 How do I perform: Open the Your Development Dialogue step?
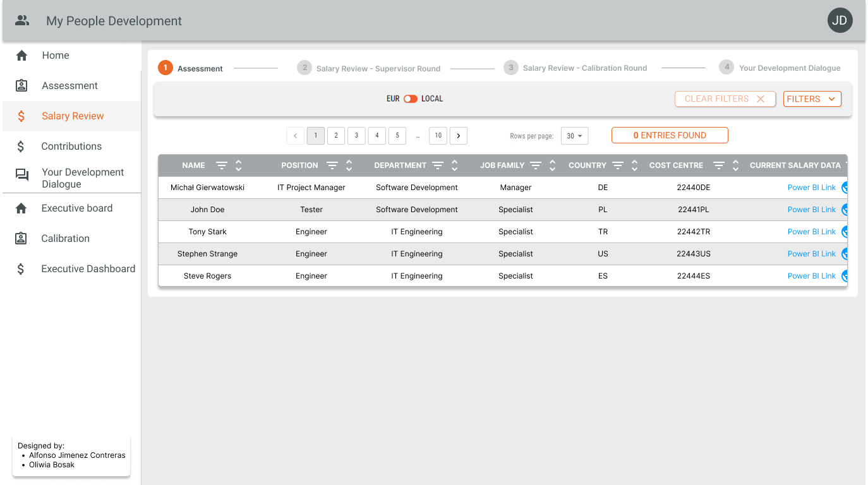click(780, 68)
